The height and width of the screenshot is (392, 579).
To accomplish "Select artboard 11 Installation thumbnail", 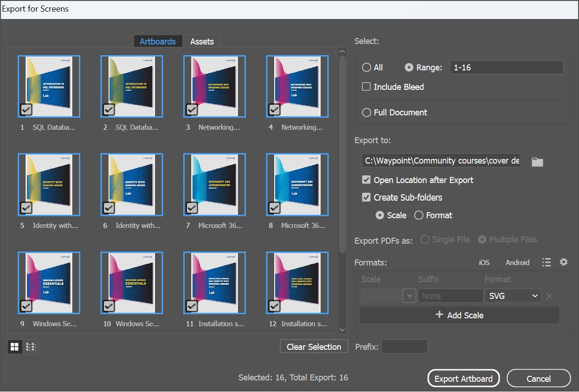I will pos(214,283).
